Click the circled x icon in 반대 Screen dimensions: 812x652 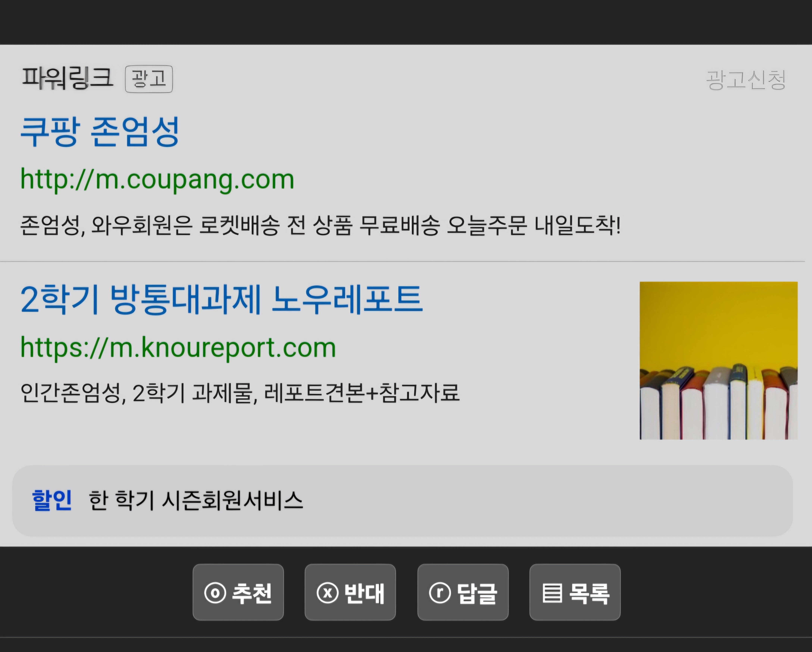point(328,593)
